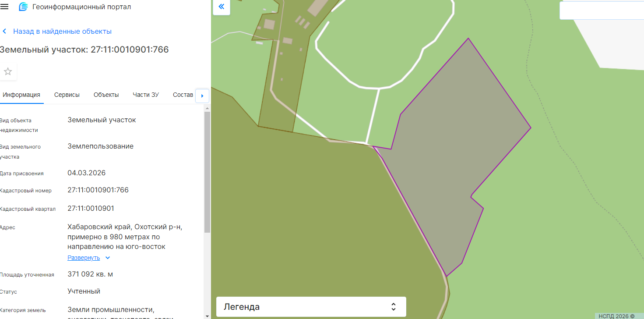Select the Информация tab
Viewport: 644px width, 319px height.
21,95
